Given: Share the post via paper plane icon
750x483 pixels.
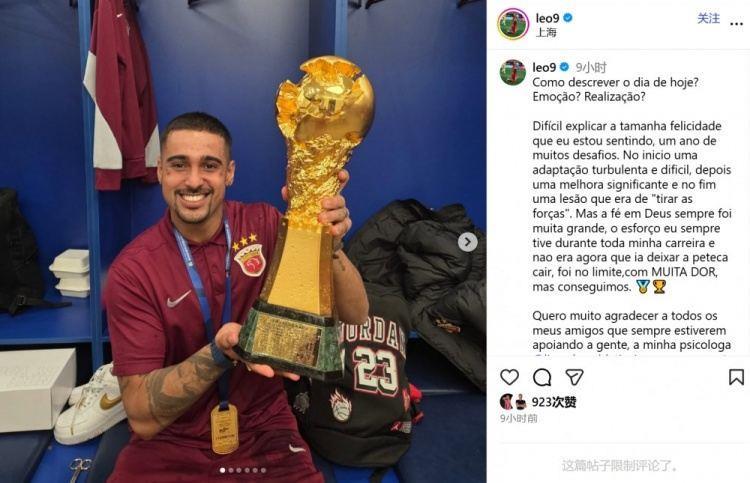Looking at the screenshot, I should (574, 377).
